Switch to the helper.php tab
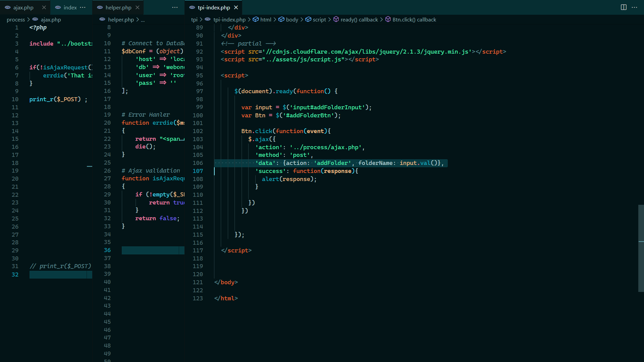 [x=118, y=7]
